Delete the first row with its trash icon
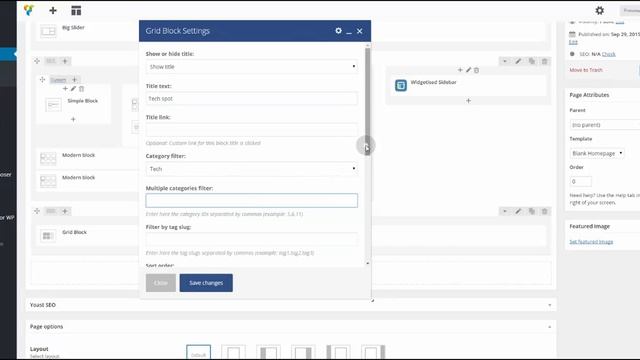This screenshot has width=640, height=360. tap(544, 61)
